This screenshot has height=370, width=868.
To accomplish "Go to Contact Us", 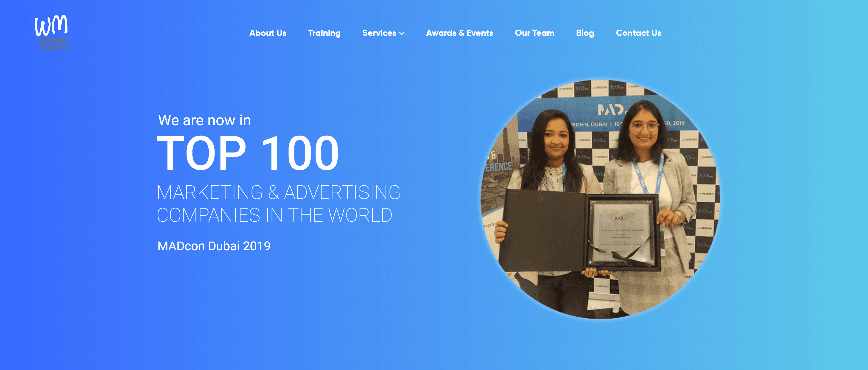I will tap(639, 33).
